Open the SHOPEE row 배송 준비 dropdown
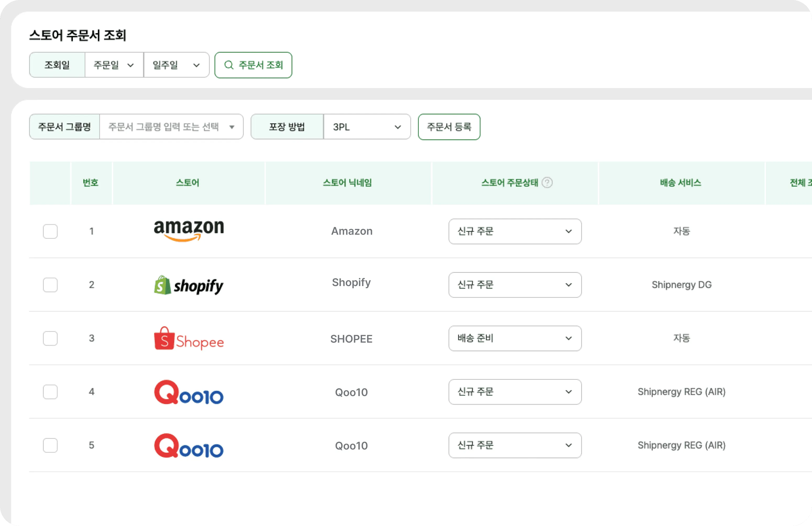 tap(515, 338)
